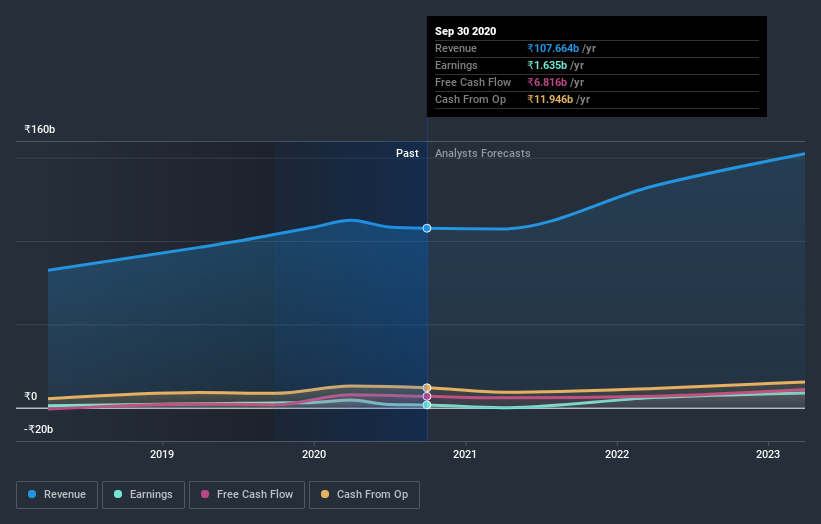Toggle the Revenue legend button
This screenshot has height=524, width=821.
tap(57, 495)
